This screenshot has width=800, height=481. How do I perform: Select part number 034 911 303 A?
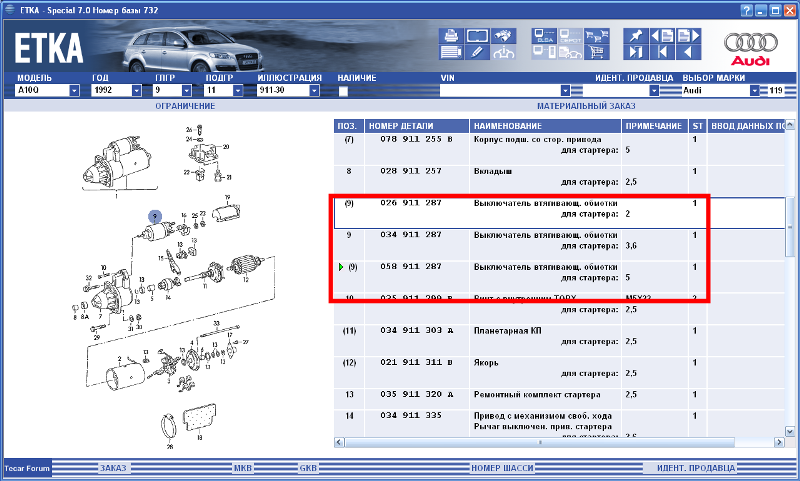pyautogui.click(x=416, y=331)
